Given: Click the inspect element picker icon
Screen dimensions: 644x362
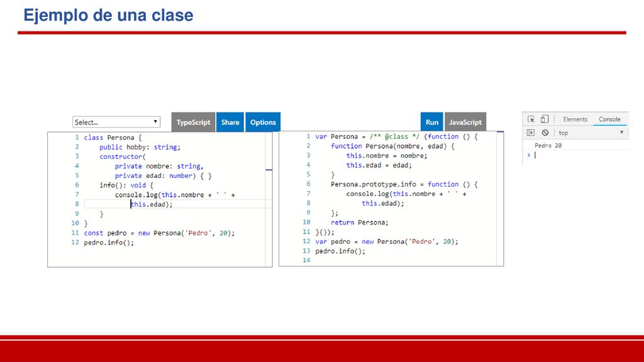Looking at the screenshot, I should pos(531,119).
